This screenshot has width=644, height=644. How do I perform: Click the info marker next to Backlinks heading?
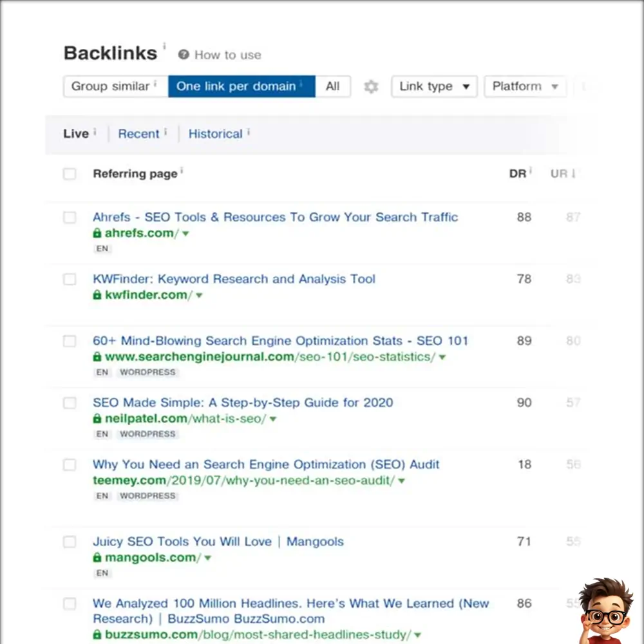tap(165, 45)
